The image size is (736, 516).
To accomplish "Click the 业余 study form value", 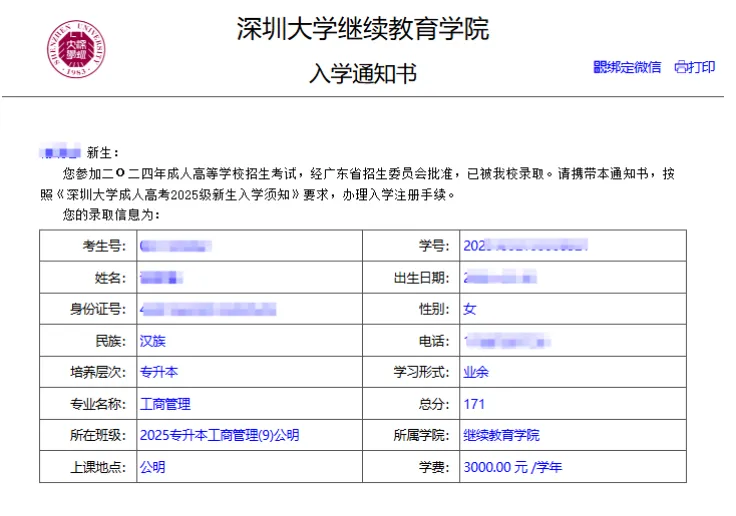I will point(476,372).
